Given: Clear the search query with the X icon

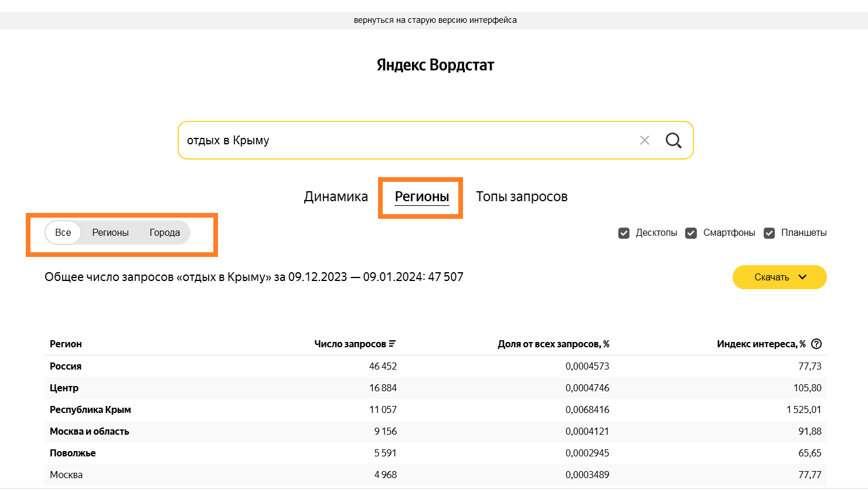Looking at the screenshot, I should [x=645, y=140].
